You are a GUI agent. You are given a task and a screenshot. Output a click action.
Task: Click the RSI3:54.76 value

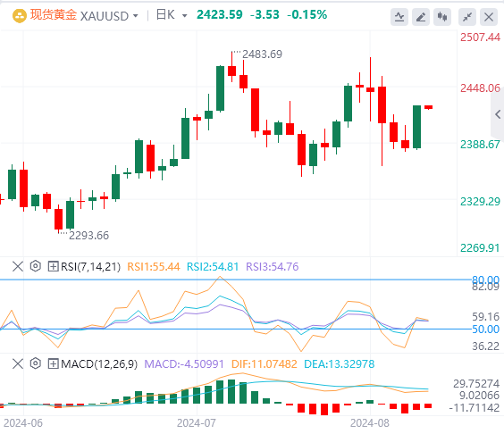click(273, 267)
